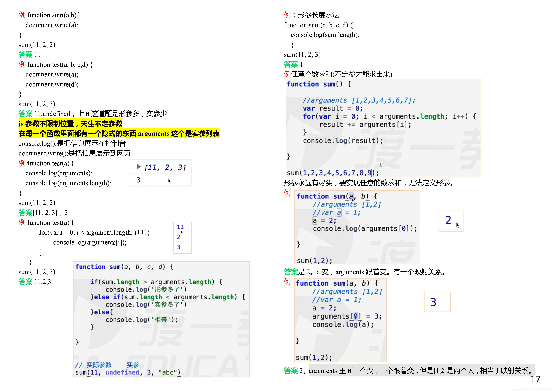The height and width of the screenshot is (392, 554).
Task: Click the final sentence '答案 3。arguments 里面一个变，一个跟着变'
Action: (x=349, y=371)
